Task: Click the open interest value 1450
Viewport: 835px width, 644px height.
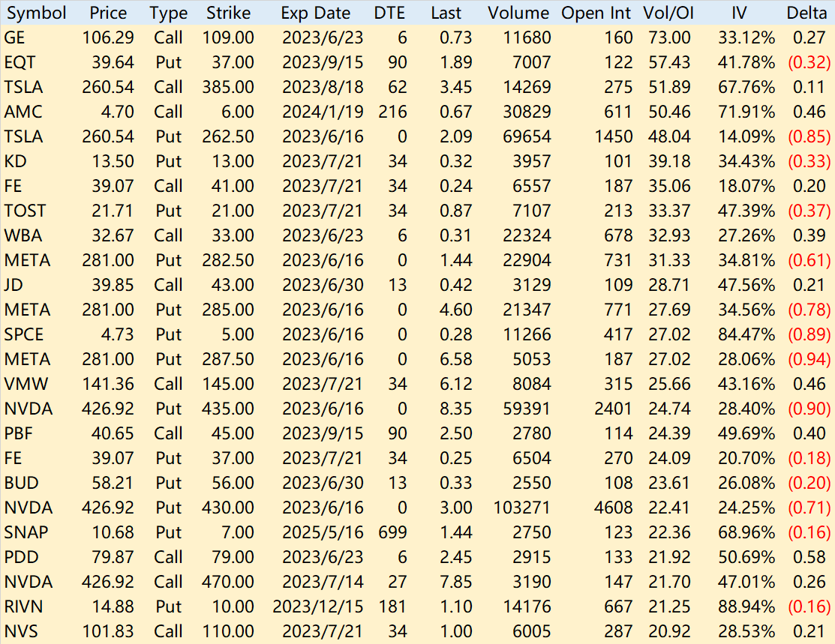Action: click(x=614, y=136)
